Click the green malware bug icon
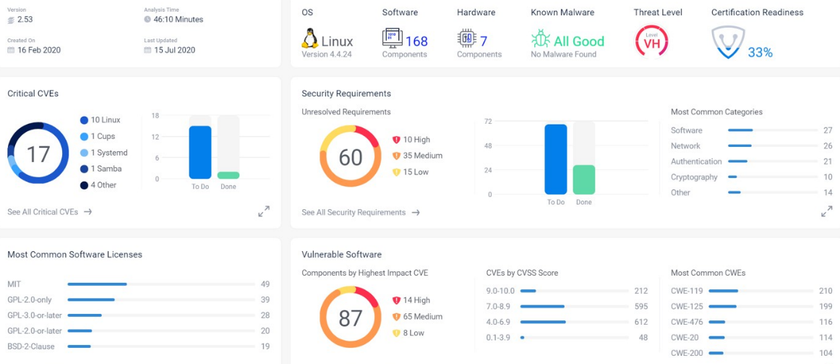840x364 pixels. point(541,39)
